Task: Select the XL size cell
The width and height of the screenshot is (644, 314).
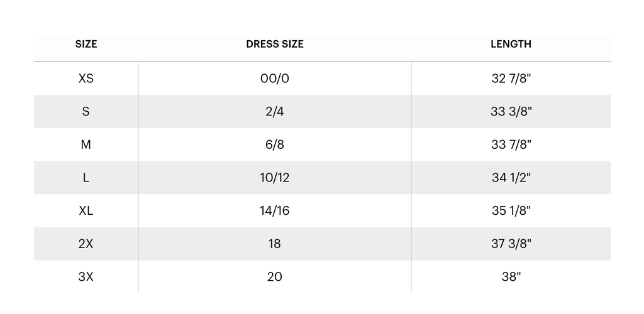Action: (86, 211)
